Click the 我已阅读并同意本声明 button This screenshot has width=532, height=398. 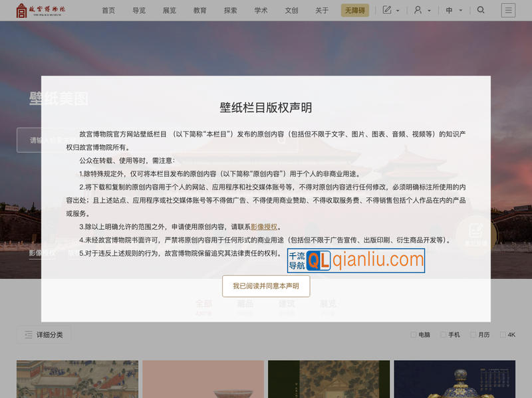(x=266, y=286)
